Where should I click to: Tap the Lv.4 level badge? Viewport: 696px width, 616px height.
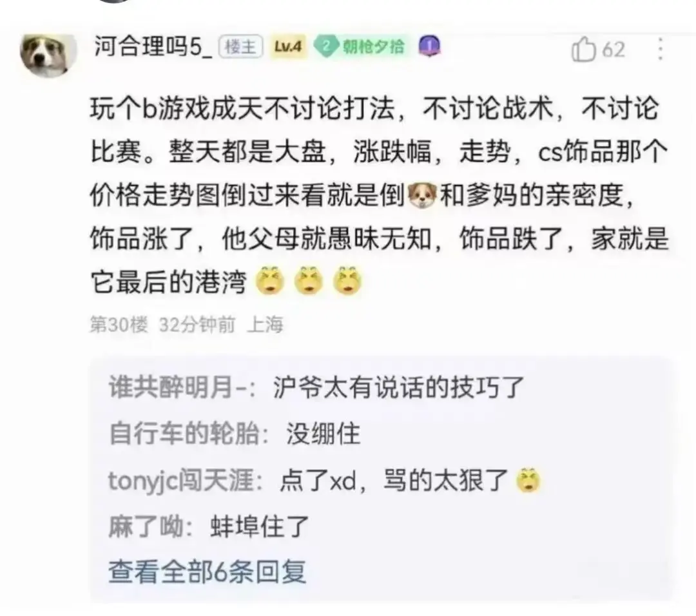pos(288,46)
